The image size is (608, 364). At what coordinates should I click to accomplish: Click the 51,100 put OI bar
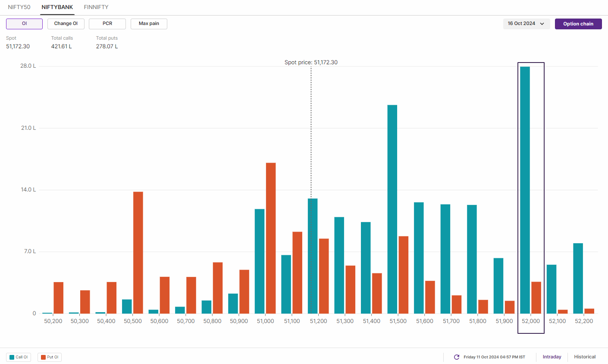[x=298, y=273]
